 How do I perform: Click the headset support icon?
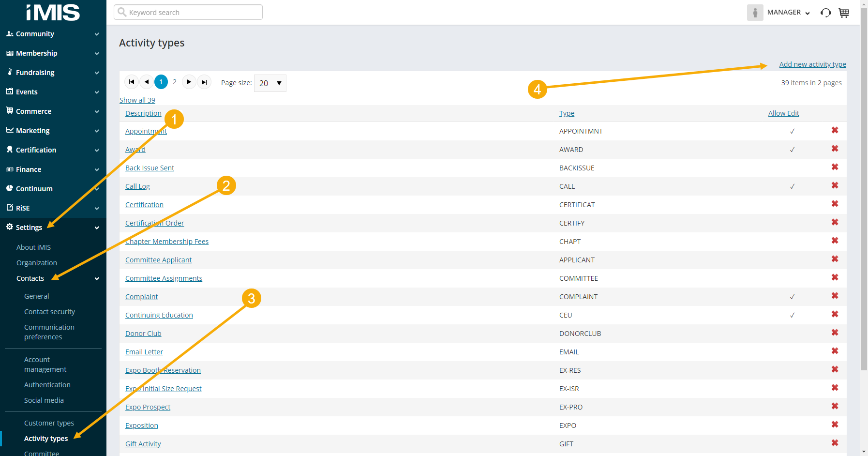click(825, 13)
